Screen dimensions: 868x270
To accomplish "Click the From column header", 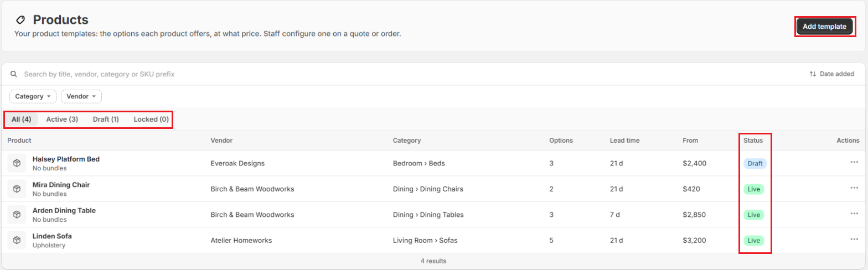I will point(690,141).
